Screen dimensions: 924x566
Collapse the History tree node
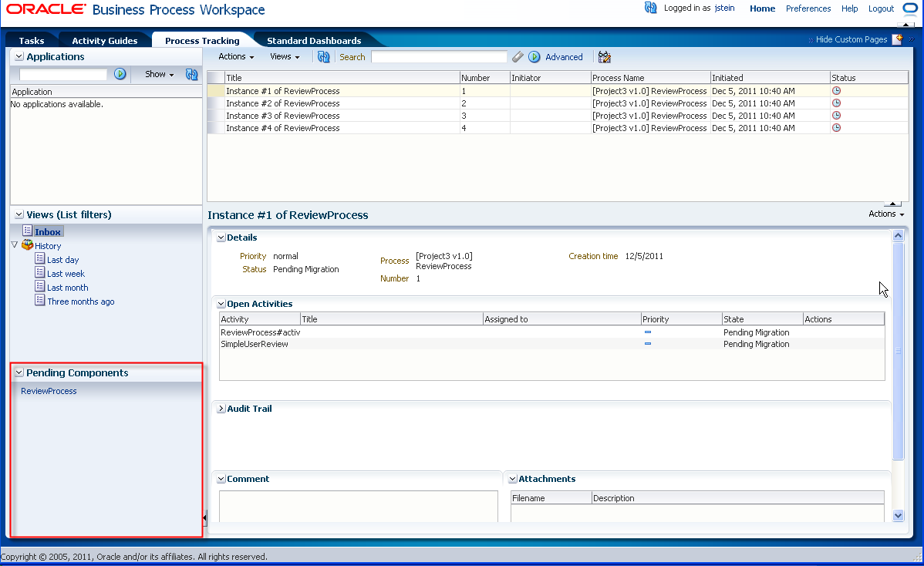(x=15, y=244)
